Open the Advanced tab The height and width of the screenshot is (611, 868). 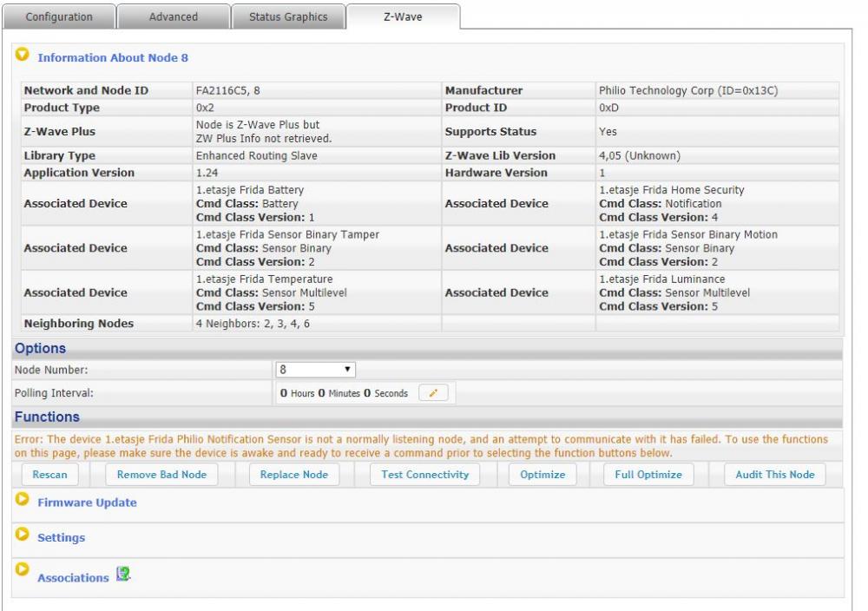(173, 16)
